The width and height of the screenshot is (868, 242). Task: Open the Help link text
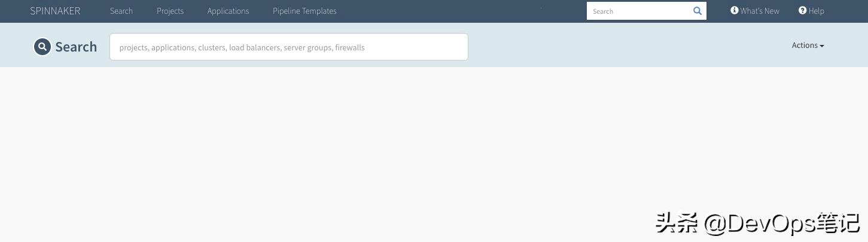pyautogui.click(x=817, y=11)
